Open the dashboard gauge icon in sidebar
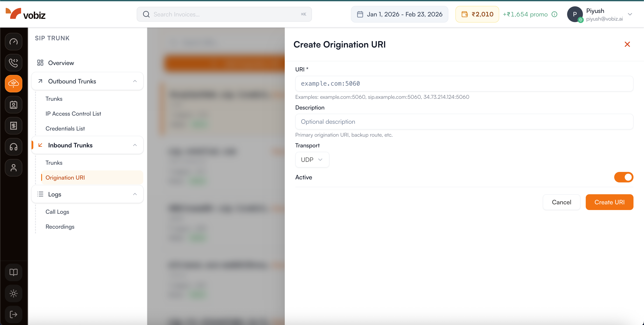This screenshot has width=644, height=325. [14, 41]
